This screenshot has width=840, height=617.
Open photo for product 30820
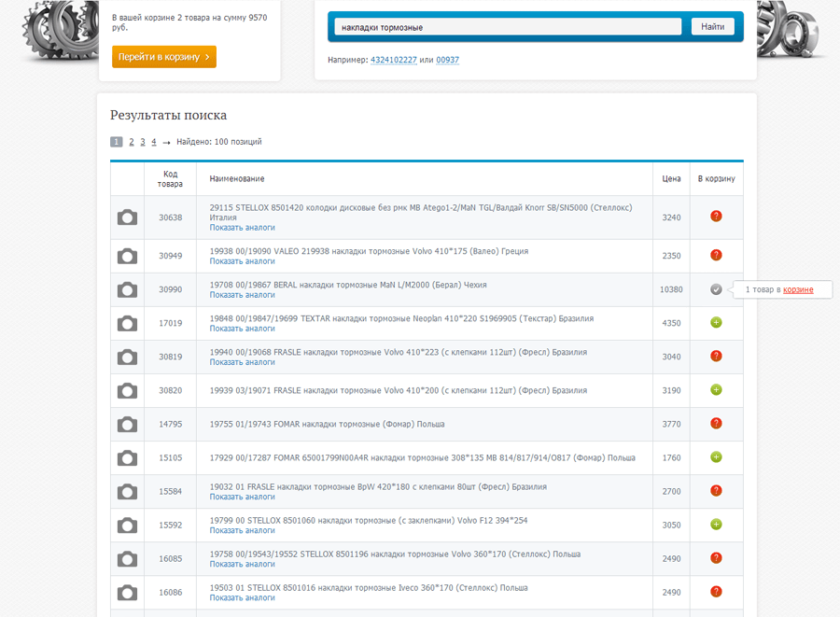coord(127,390)
